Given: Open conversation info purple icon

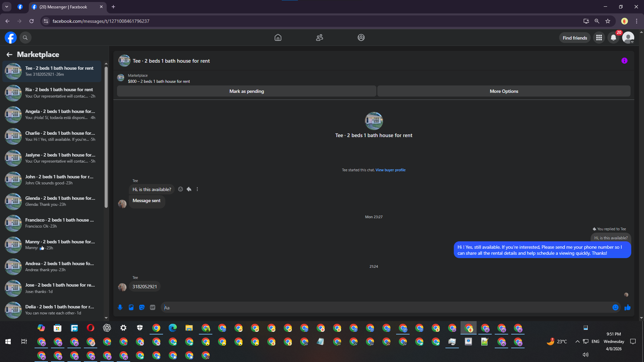Looking at the screenshot, I should pos(624,61).
